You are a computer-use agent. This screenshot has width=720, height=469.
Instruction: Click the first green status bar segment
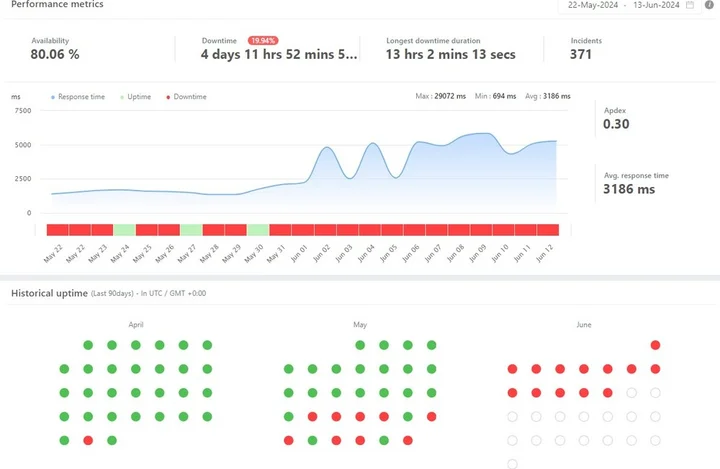click(x=124, y=230)
